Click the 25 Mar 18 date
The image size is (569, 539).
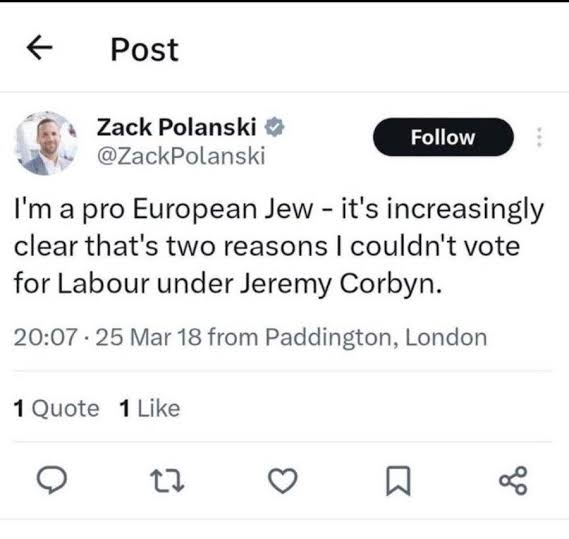click(x=148, y=337)
